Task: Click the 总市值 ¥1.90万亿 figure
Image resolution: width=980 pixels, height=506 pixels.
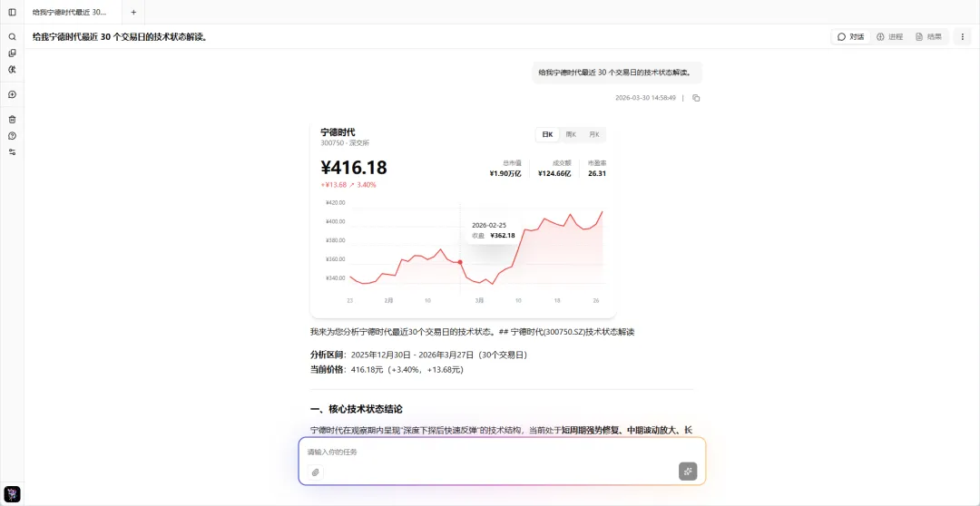Action: [x=505, y=169]
